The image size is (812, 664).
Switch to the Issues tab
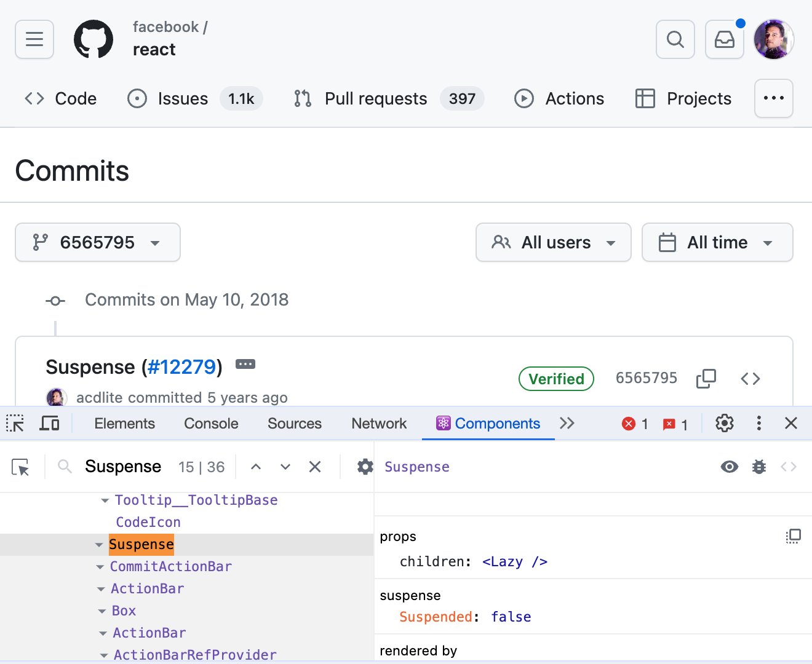[x=195, y=98]
